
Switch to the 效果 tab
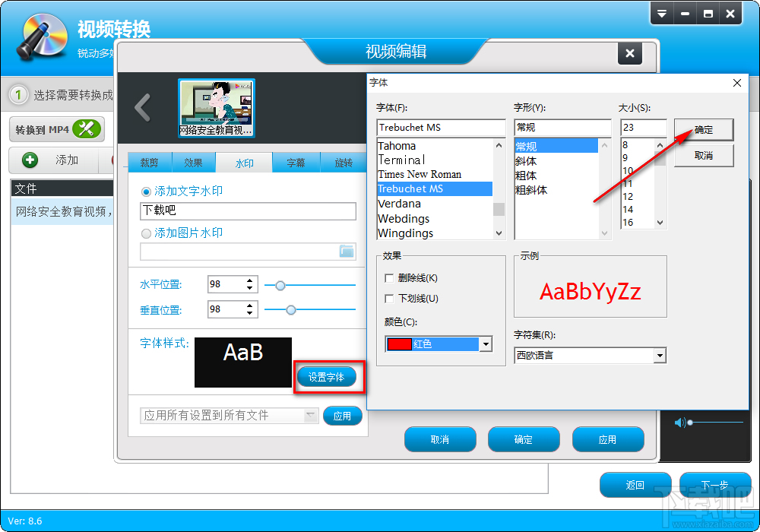coord(193,162)
